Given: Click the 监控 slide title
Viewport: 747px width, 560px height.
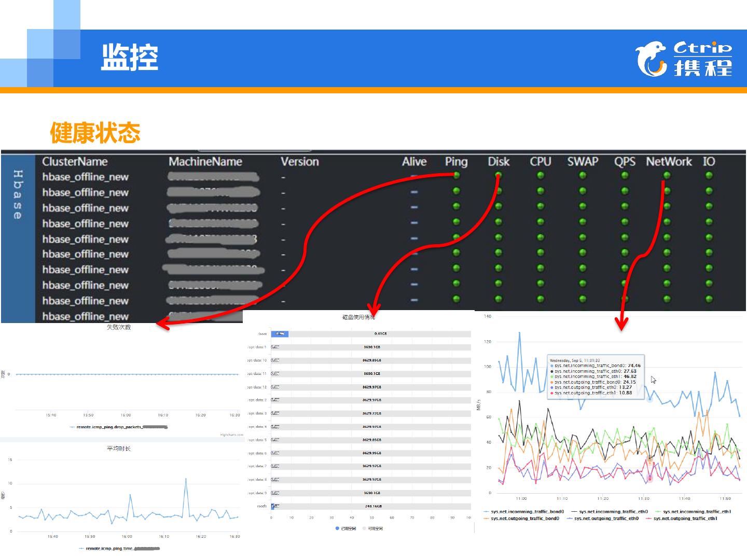Looking at the screenshot, I should pyautogui.click(x=130, y=57).
